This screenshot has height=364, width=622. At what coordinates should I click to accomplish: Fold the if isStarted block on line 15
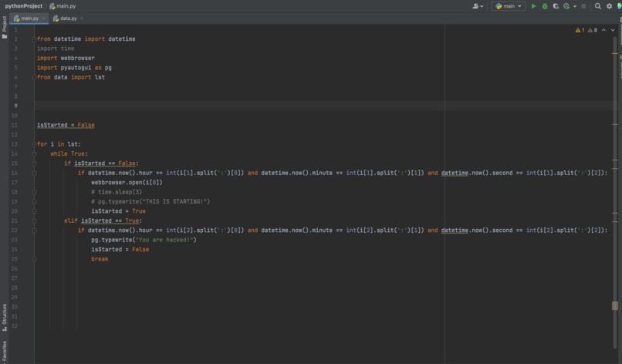[x=34, y=163]
